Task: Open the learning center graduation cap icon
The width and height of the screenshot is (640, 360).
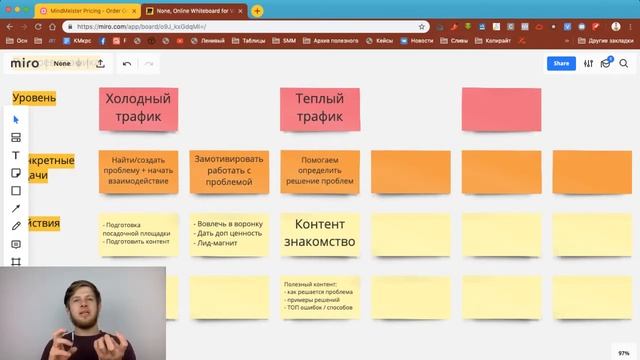Action: pos(606,63)
